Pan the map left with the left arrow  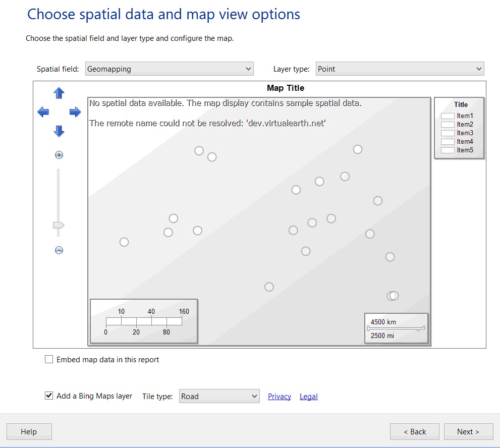tap(43, 112)
